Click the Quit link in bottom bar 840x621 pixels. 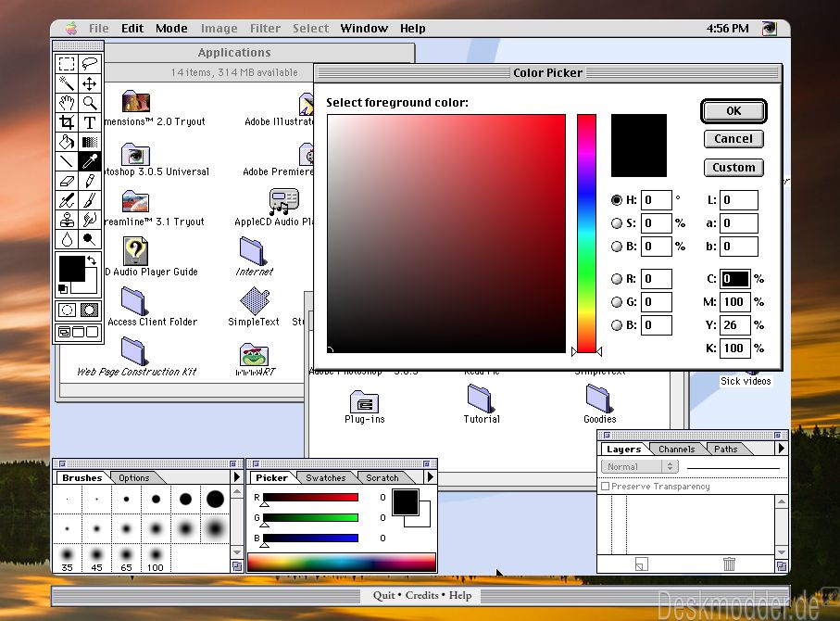(383, 595)
